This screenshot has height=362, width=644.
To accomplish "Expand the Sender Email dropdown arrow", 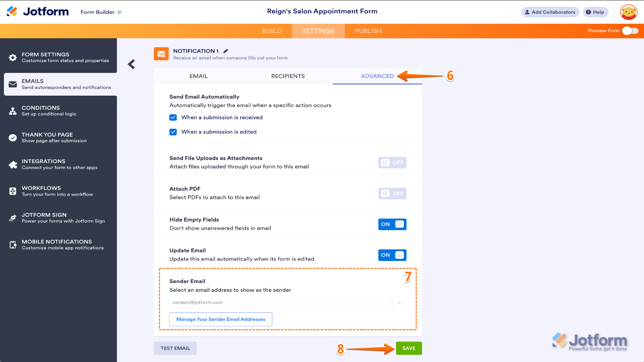I will pos(399,303).
